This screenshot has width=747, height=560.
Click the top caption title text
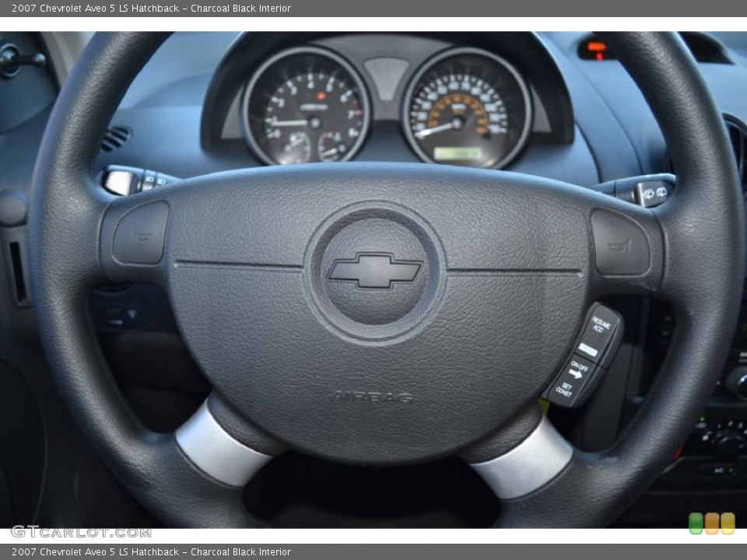pyautogui.click(x=151, y=8)
